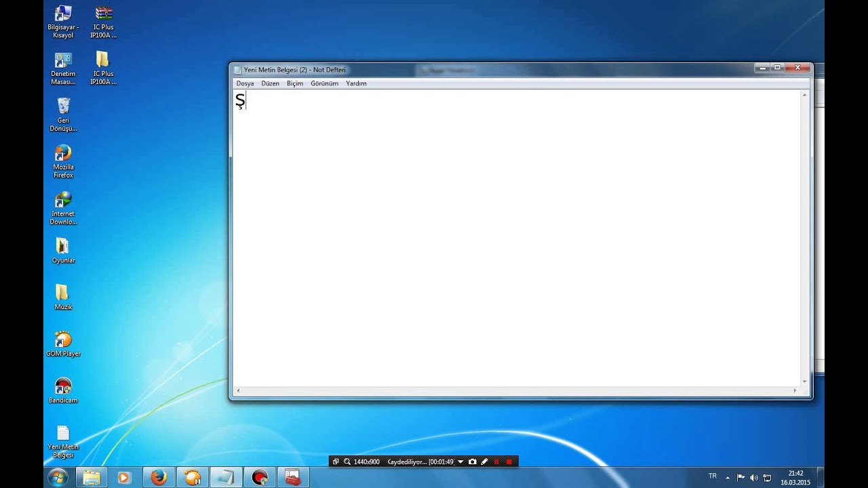Screen dimensions: 868x488
Task: Click the vertical scrollbar up arrow
Action: [805, 95]
